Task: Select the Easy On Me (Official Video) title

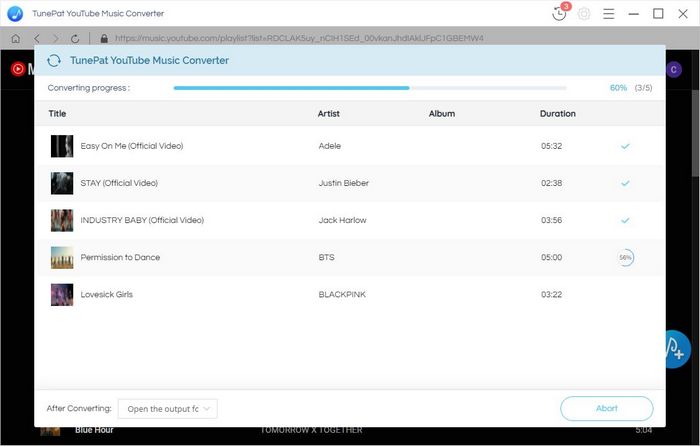Action: [132, 146]
